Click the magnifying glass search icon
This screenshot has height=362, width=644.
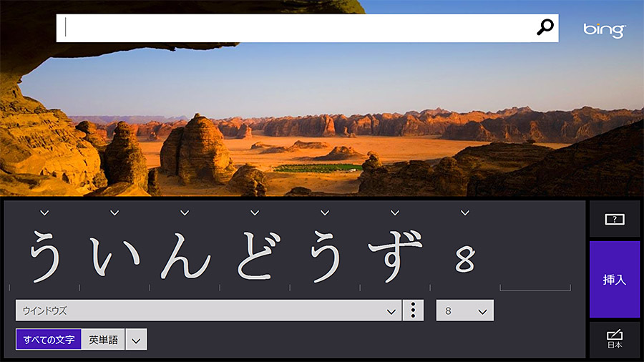[545, 28]
